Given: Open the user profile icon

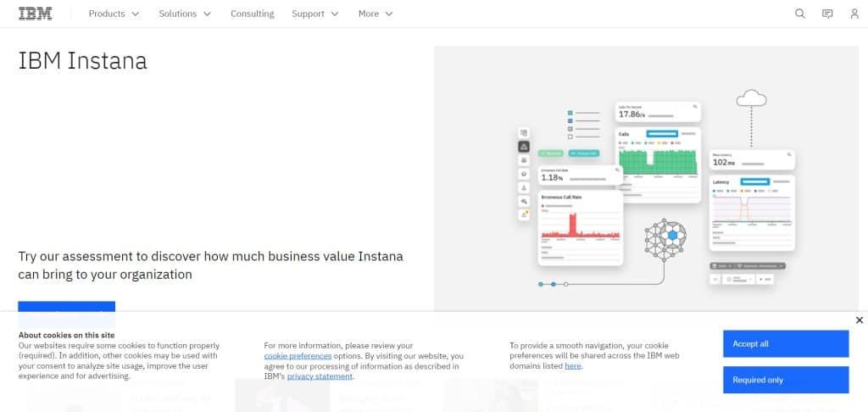Looking at the screenshot, I should (x=854, y=14).
